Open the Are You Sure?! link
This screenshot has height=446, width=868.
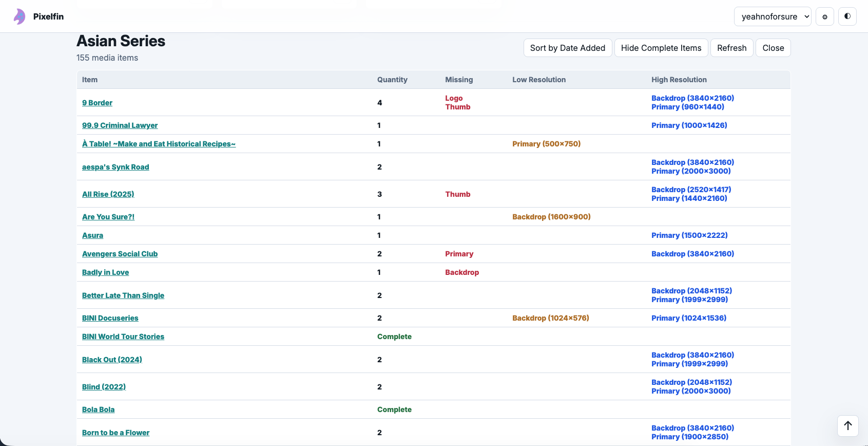click(x=108, y=217)
